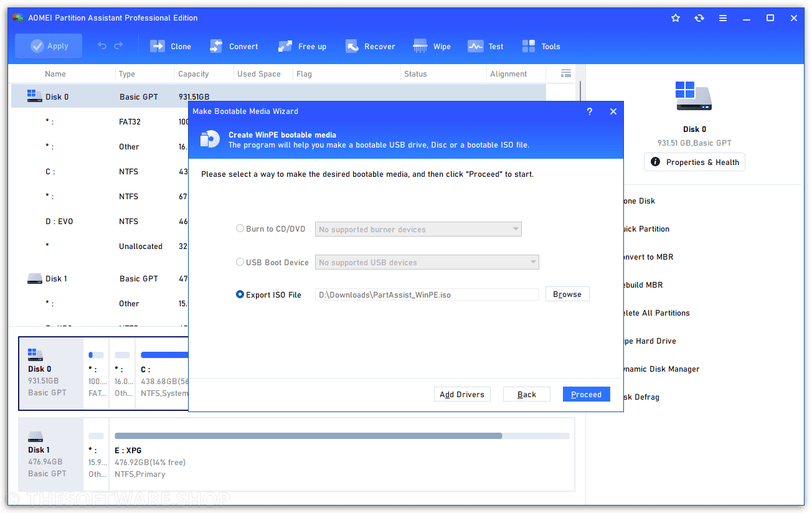
Task: Sort by the Name column header
Action: (55, 73)
